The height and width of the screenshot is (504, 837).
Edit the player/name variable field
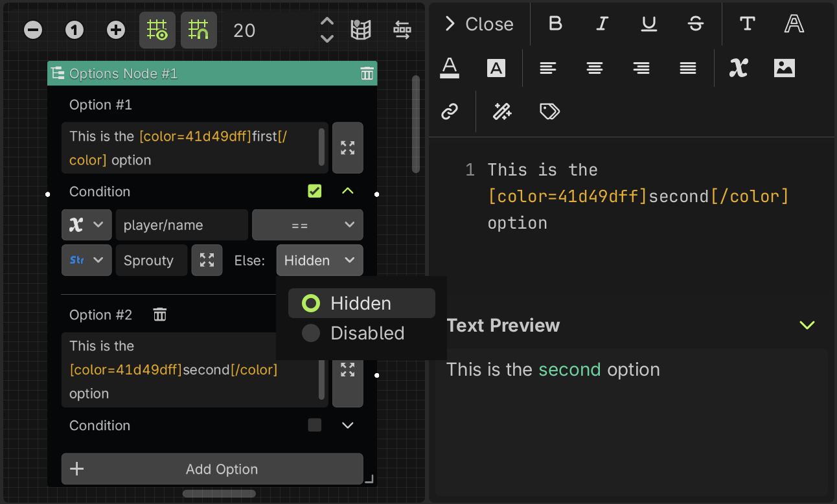[181, 225]
